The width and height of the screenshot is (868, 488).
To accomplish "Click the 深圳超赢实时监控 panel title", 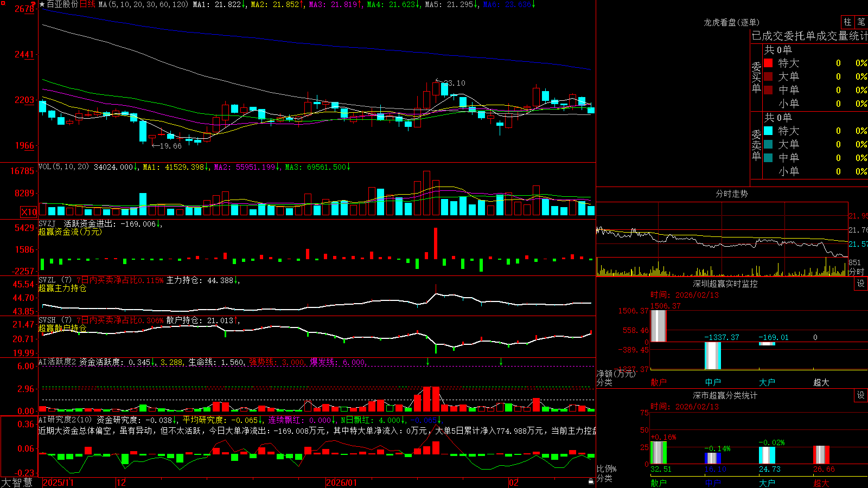I will pos(725,284).
